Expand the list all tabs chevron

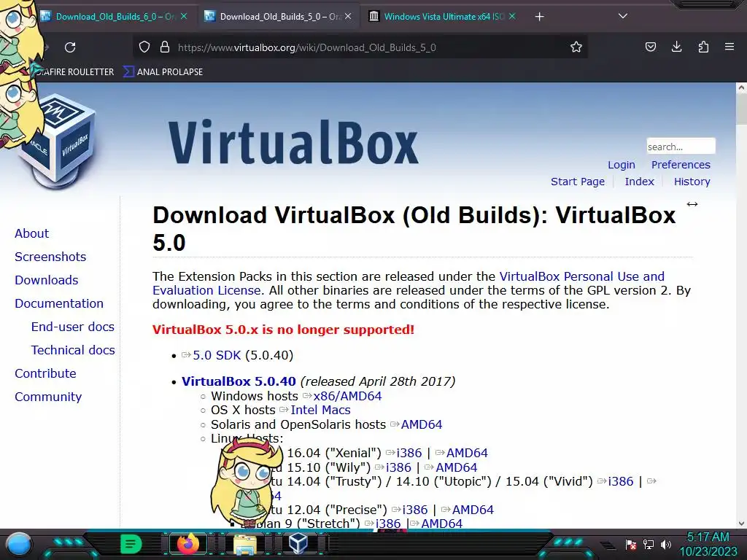click(623, 16)
